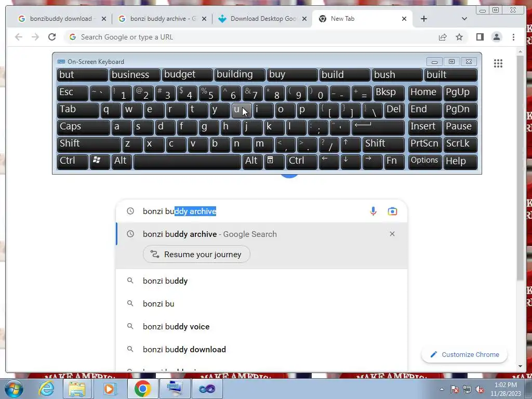Image resolution: width=532 pixels, height=399 pixels.
Task: Click the forward navigation arrow
Action: click(x=35, y=37)
